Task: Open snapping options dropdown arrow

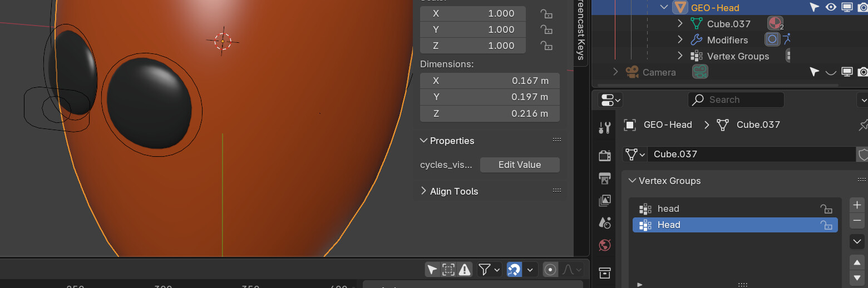Action: coord(530,270)
